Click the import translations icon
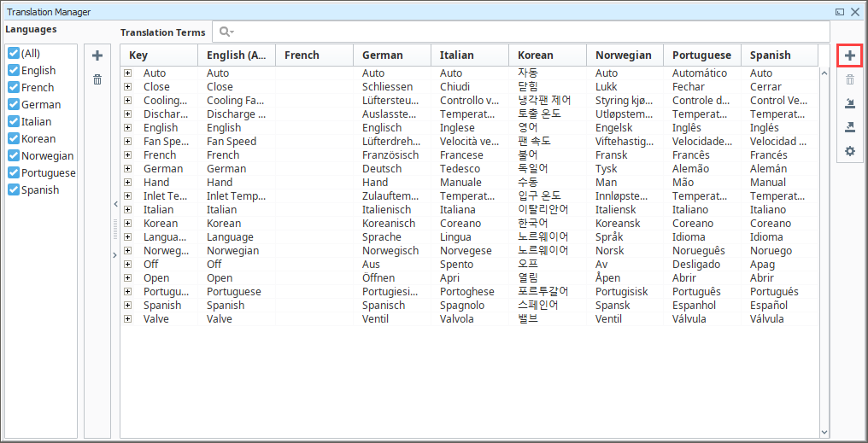This screenshot has width=868, height=443. click(850, 103)
